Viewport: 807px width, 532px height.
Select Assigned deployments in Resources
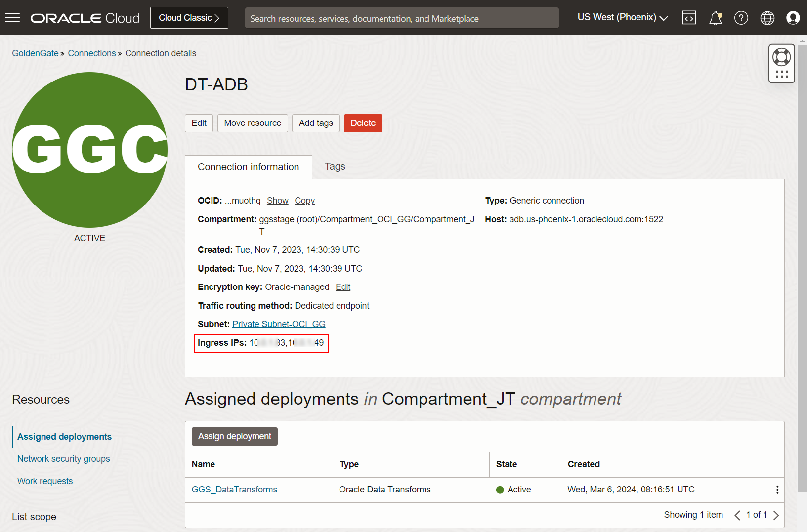coord(64,437)
